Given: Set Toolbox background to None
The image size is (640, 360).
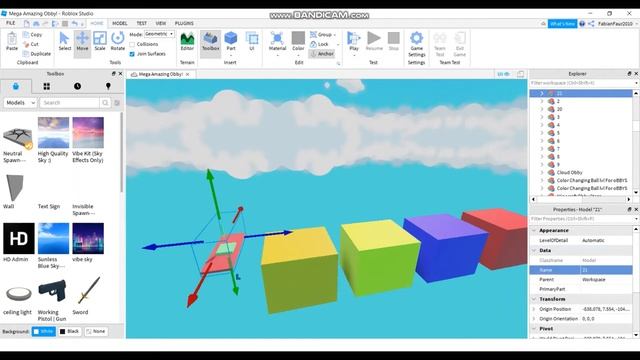Looking at the screenshot, I should click(x=96, y=331).
